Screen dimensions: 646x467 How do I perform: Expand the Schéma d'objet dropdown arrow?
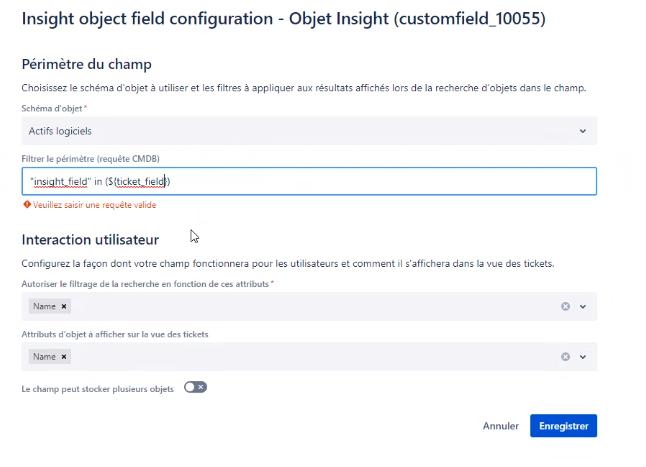click(x=583, y=131)
